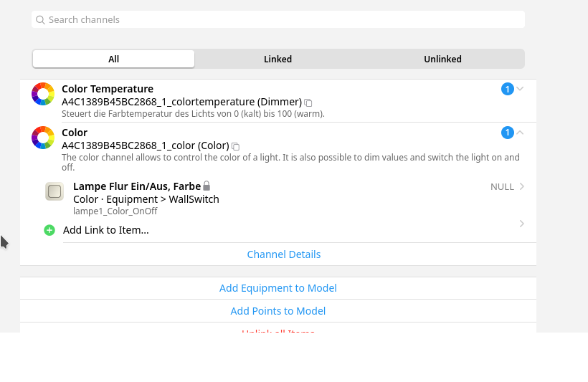Click the Color Temperature title
The width and height of the screenshot is (588, 382).
(x=108, y=89)
